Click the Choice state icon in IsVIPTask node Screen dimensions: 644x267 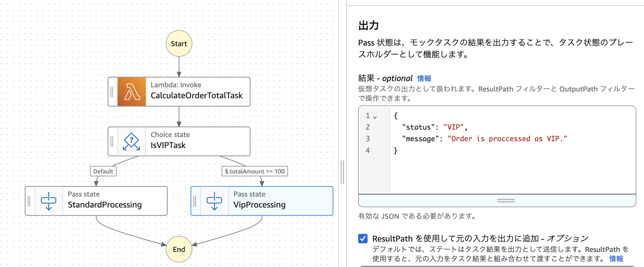click(132, 141)
